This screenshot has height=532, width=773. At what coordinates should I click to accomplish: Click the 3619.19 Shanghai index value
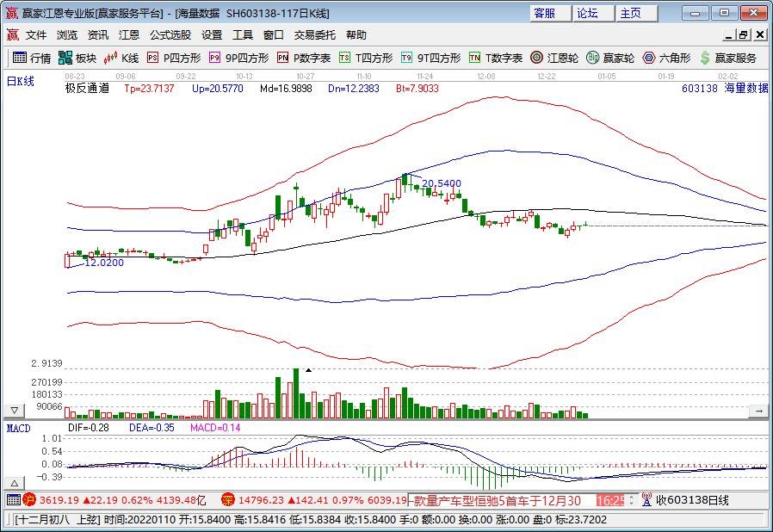(x=59, y=500)
